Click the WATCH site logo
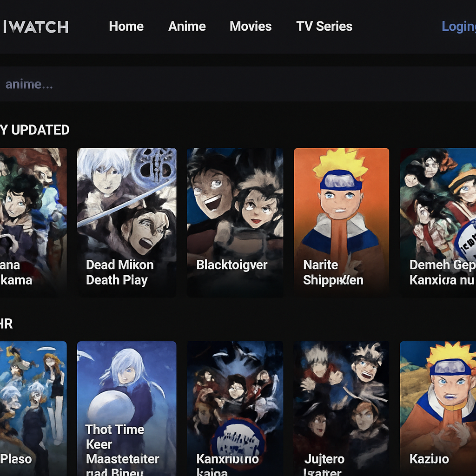This screenshot has width=476, height=476. coord(36,27)
